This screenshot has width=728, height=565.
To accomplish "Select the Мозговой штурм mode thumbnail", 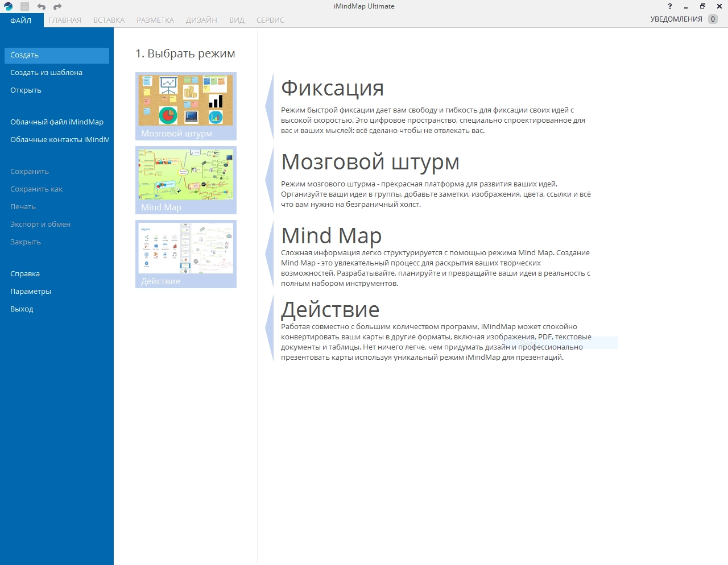I will pyautogui.click(x=186, y=106).
